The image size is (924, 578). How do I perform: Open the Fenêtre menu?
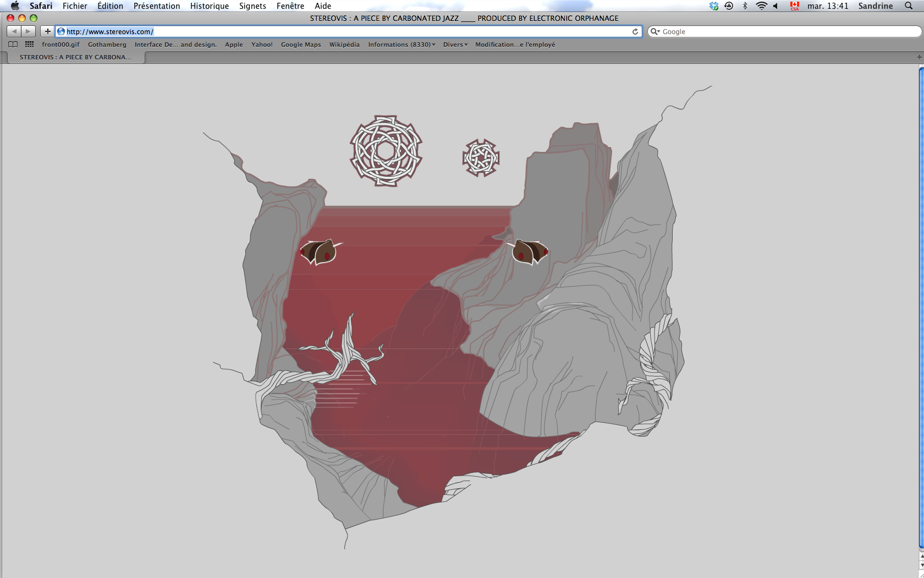point(290,6)
